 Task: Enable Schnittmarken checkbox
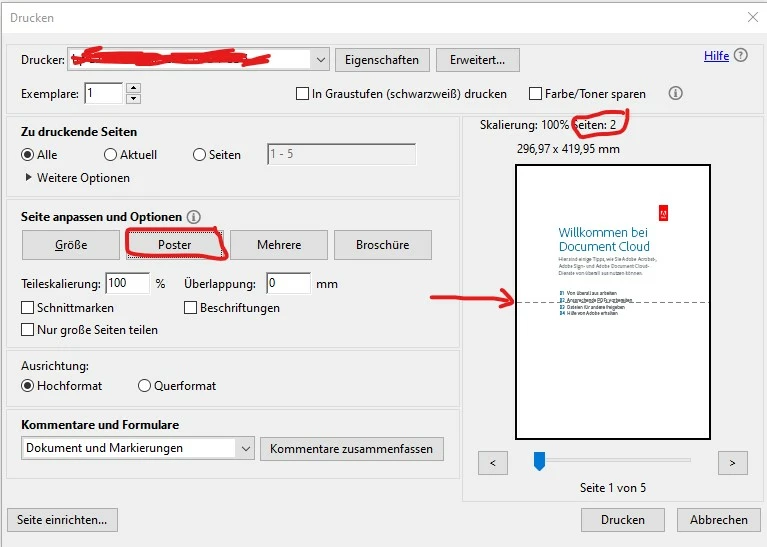(x=27, y=308)
